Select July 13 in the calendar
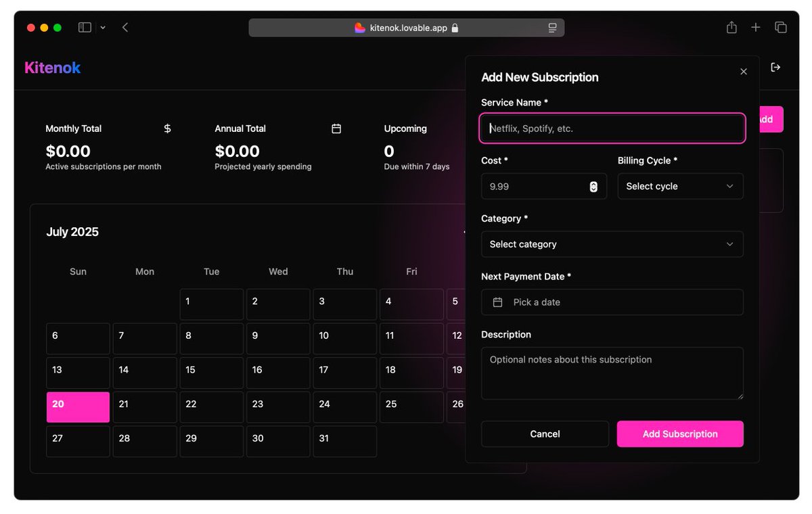The width and height of the screenshot is (812, 514). [x=78, y=373]
